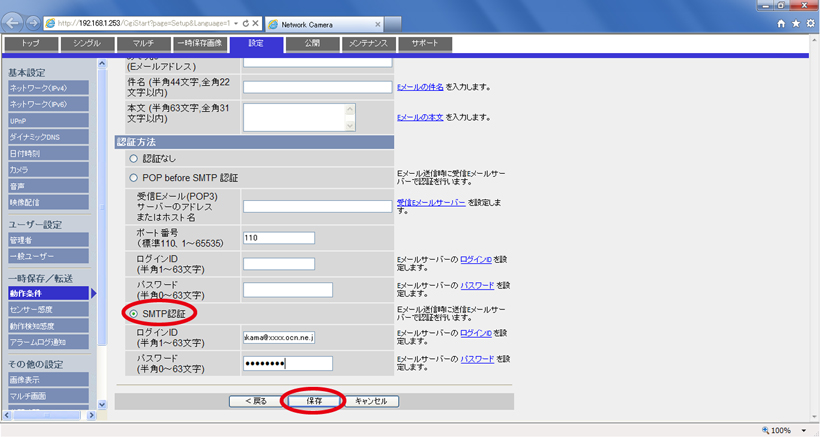The width and height of the screenshot is (820, 437).
Task: Click the 本文 message body textarea
Action: [299, 117]
